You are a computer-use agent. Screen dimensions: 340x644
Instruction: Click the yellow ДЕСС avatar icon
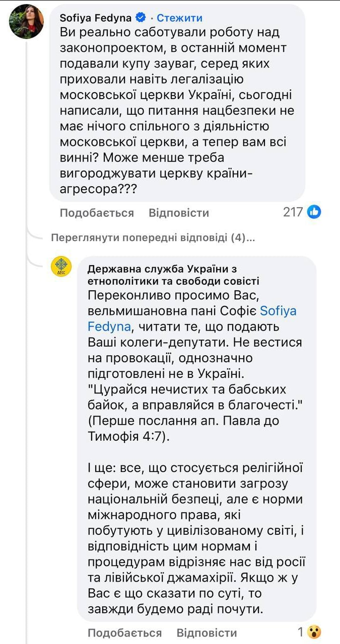[x=61, y=266]
